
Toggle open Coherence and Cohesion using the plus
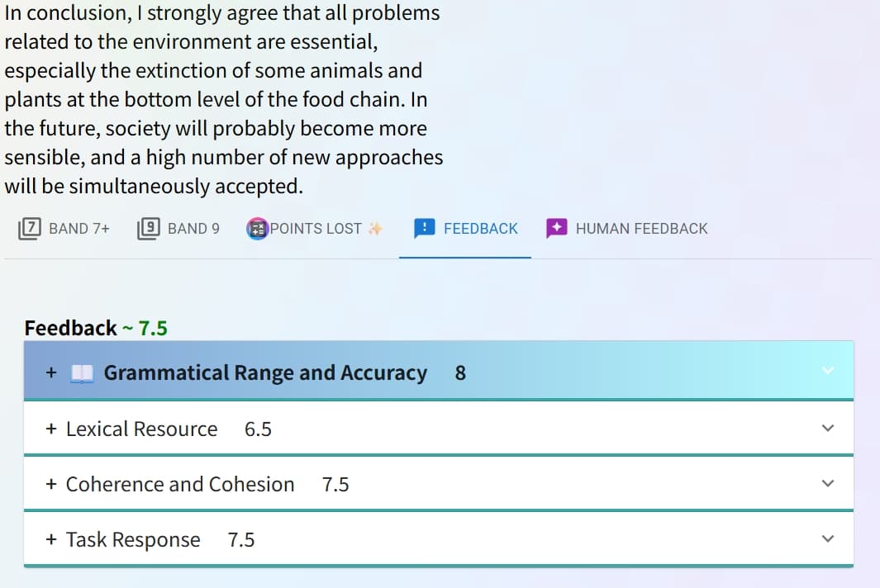[x=50, y=484]
